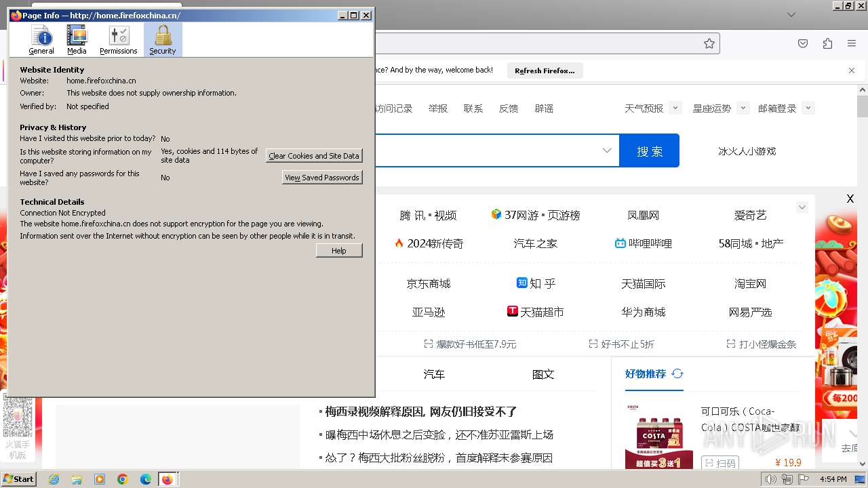Expand 星座运势 dropdown arrow
868x488 pixels.
pyautogui.click(x=743, y=108)
